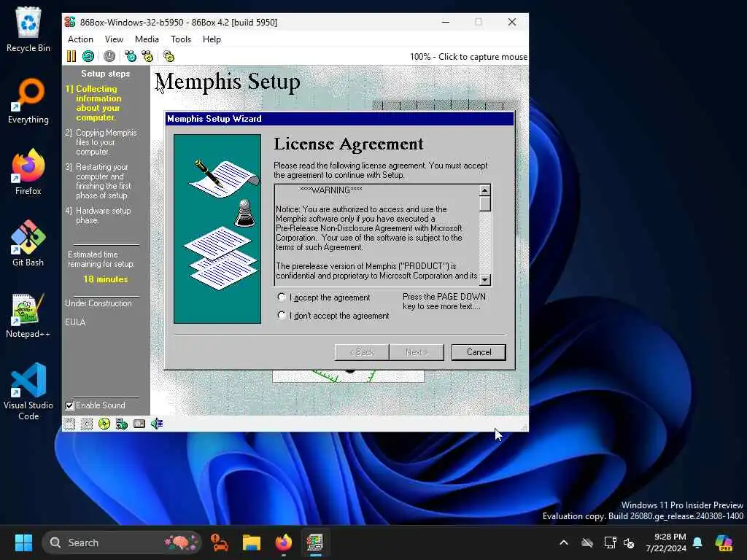747x560 pixels.
Task: Open Recycle Bin desktop icon
Action: 28,29
